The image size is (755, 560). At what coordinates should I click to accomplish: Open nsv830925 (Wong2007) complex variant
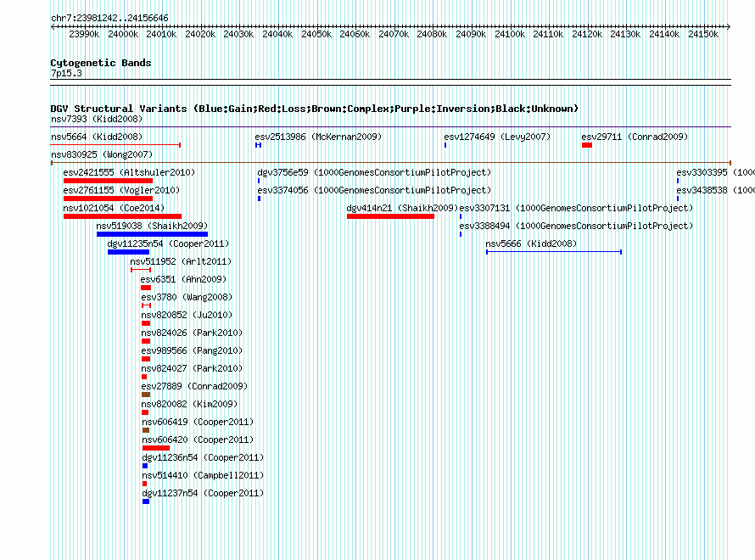[x=102, y=154]
